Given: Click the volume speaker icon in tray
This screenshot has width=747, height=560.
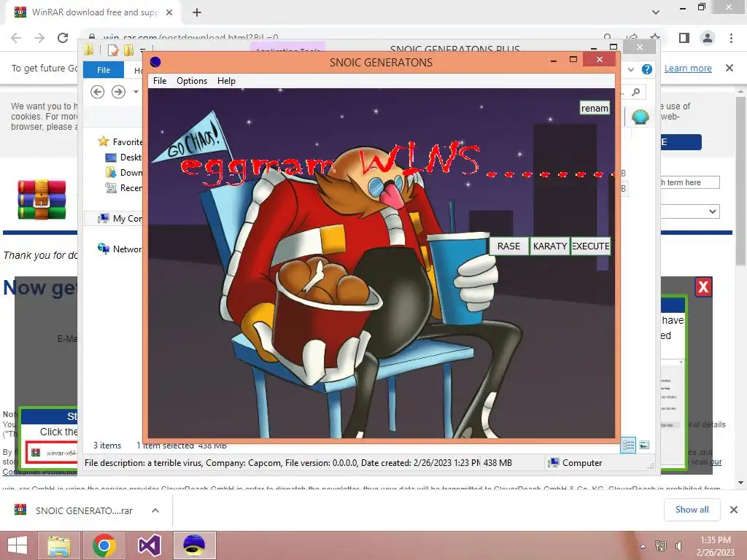Looking at the screenshot, I should [679, 545].
